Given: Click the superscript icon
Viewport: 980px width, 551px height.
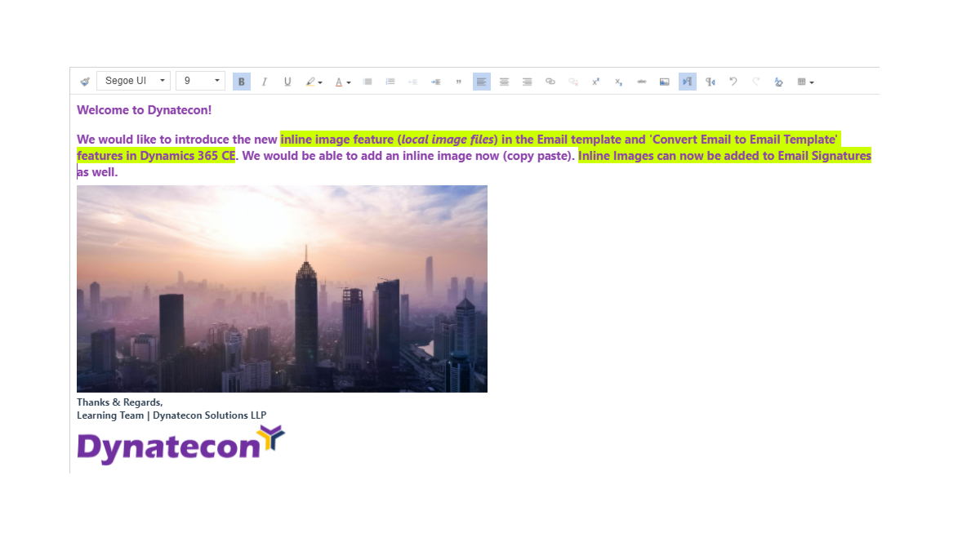Looking at the screenshot, I should (x=595, y=81).
